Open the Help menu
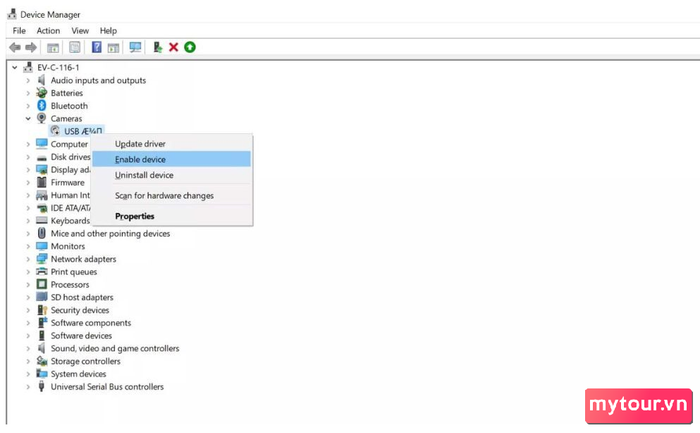The width and height of the screenshot is (700, 433). click(x=108, y=30)
